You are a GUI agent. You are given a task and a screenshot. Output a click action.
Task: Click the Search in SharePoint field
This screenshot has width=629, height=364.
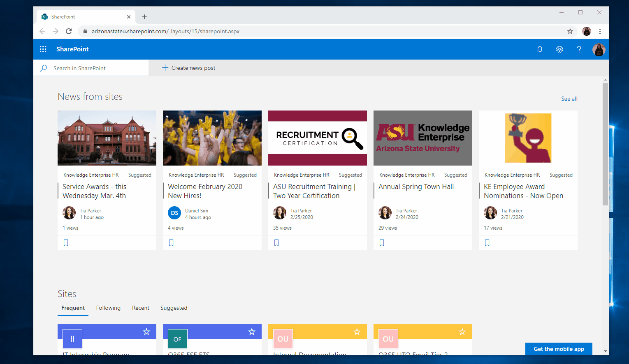[95, 68]
